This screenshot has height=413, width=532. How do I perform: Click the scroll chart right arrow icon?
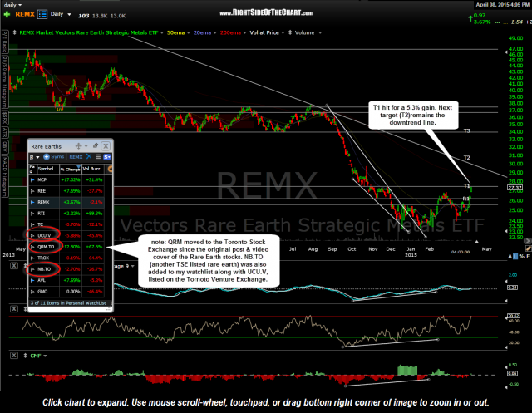click(528, 241)
